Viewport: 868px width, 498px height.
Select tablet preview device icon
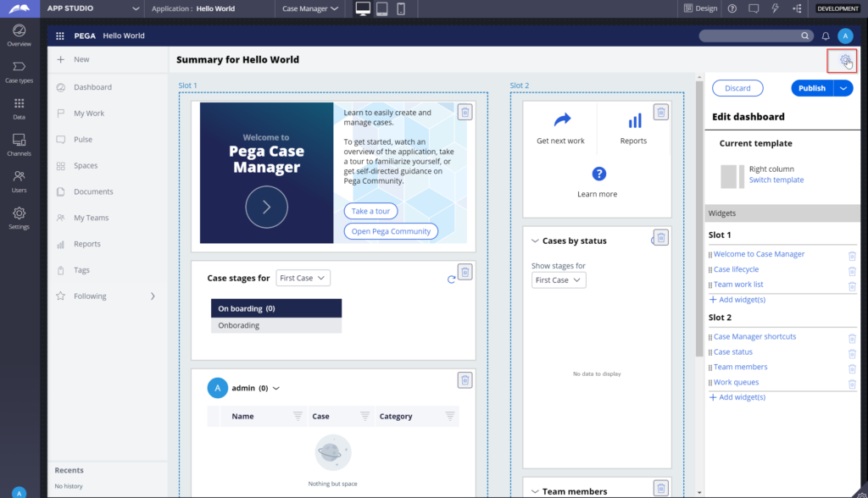382,8
